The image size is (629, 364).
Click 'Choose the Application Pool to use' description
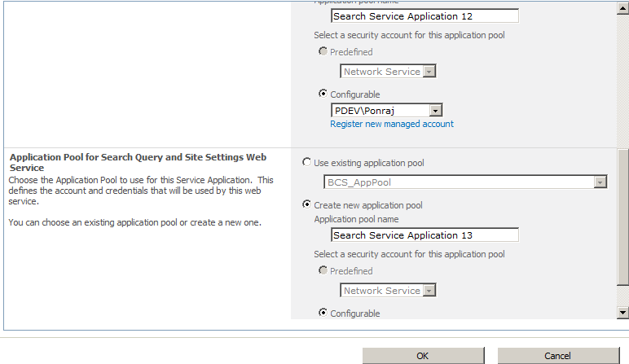point(141,191)
